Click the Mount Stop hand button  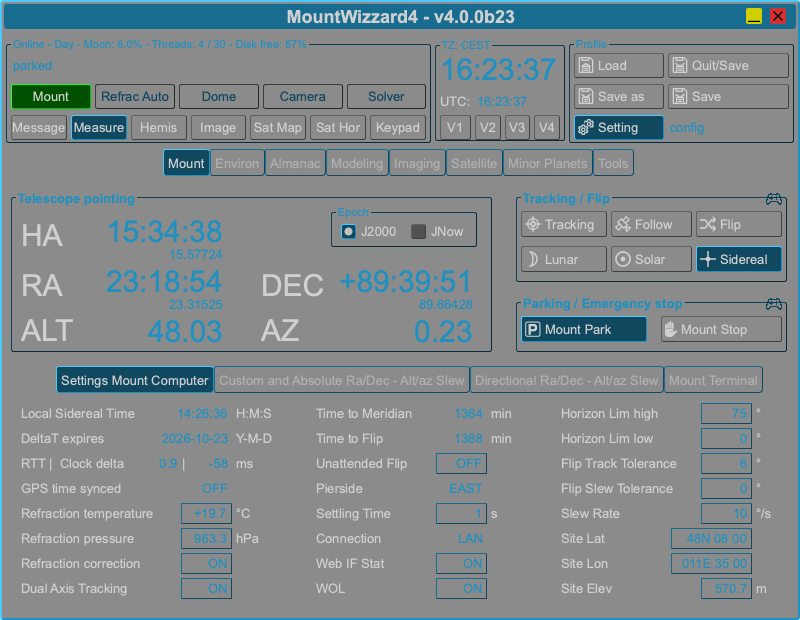point(721,330)
